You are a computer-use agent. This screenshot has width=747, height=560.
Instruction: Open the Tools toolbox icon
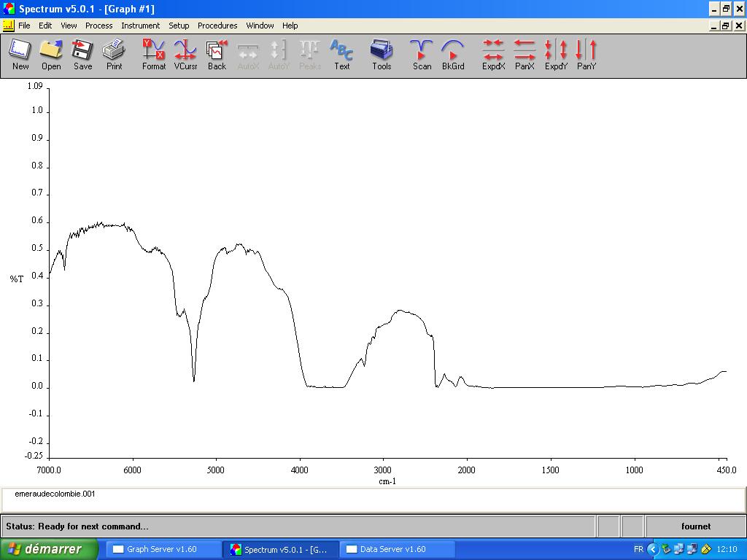coord(382,55)
